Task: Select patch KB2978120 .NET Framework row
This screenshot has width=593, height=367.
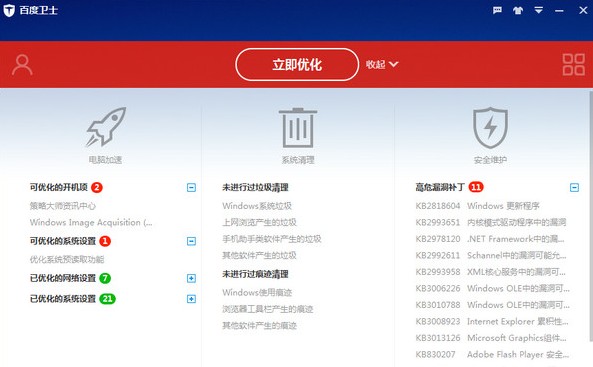Action: point(490,239)
